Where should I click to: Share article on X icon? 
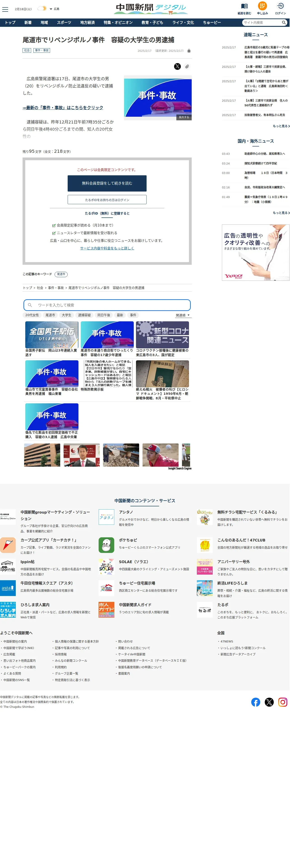[x=177, y=66]
